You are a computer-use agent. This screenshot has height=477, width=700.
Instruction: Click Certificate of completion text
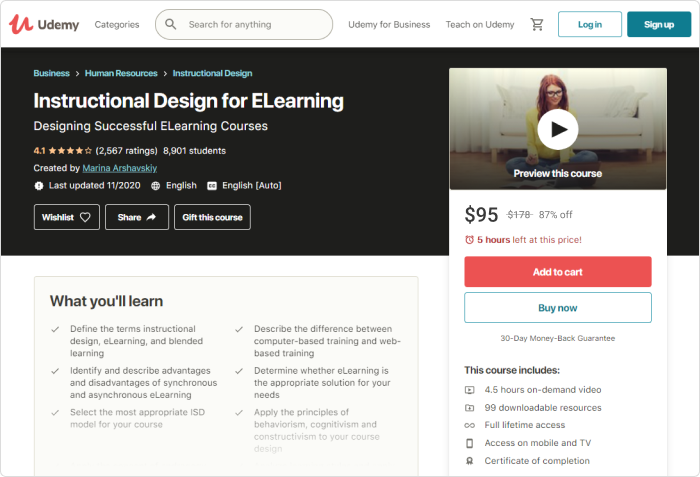[537, 461]
